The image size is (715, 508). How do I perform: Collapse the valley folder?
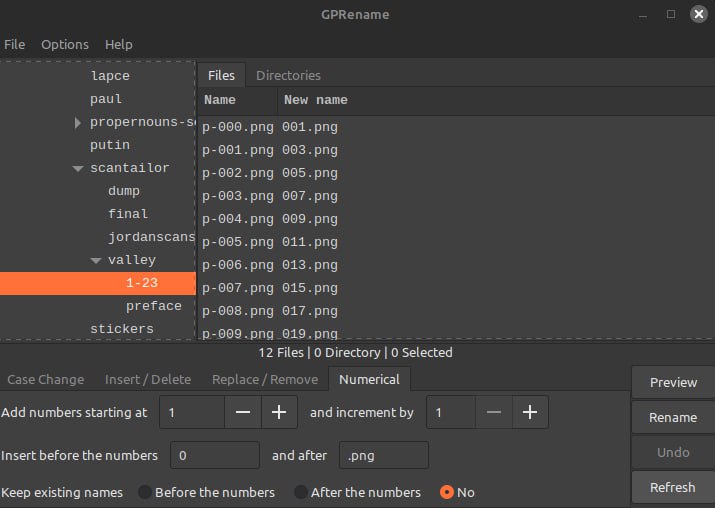[x=96, y=260]
